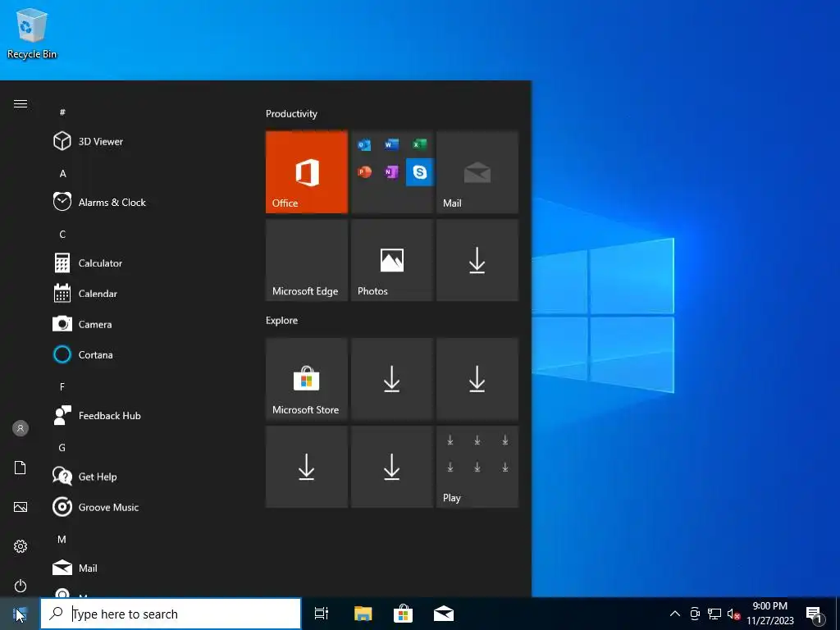Click the Power button in Start
The height and width of the screenshot is (630, 840).
click(21, 586)
